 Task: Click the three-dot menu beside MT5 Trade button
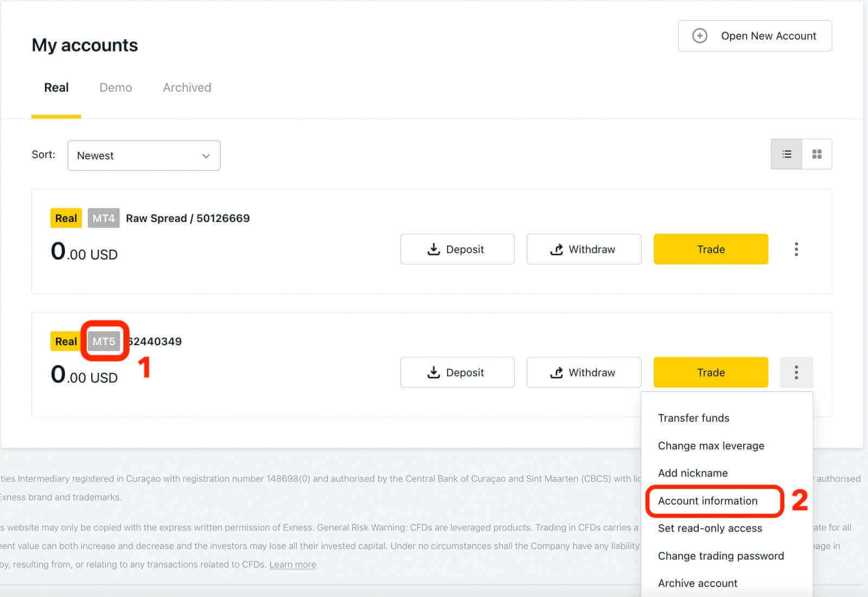click(796, 372)
